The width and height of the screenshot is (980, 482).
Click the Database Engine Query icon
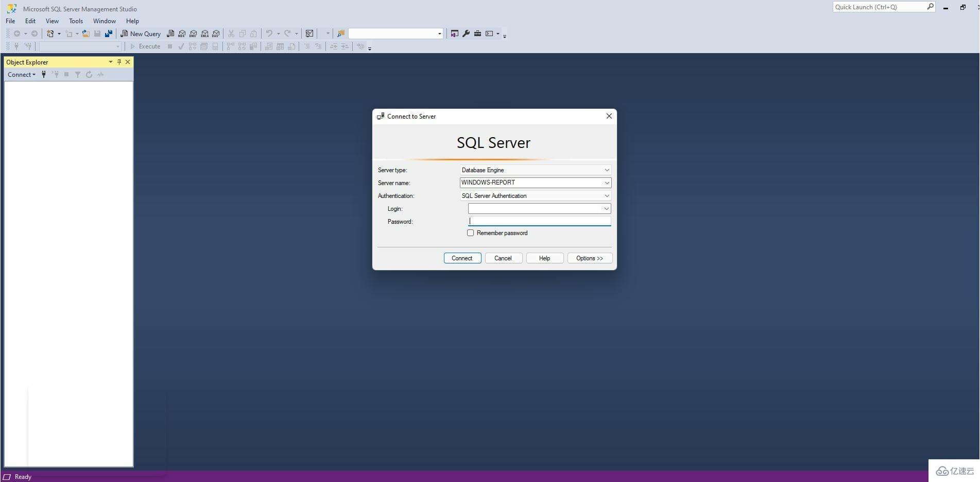(170, 34)
